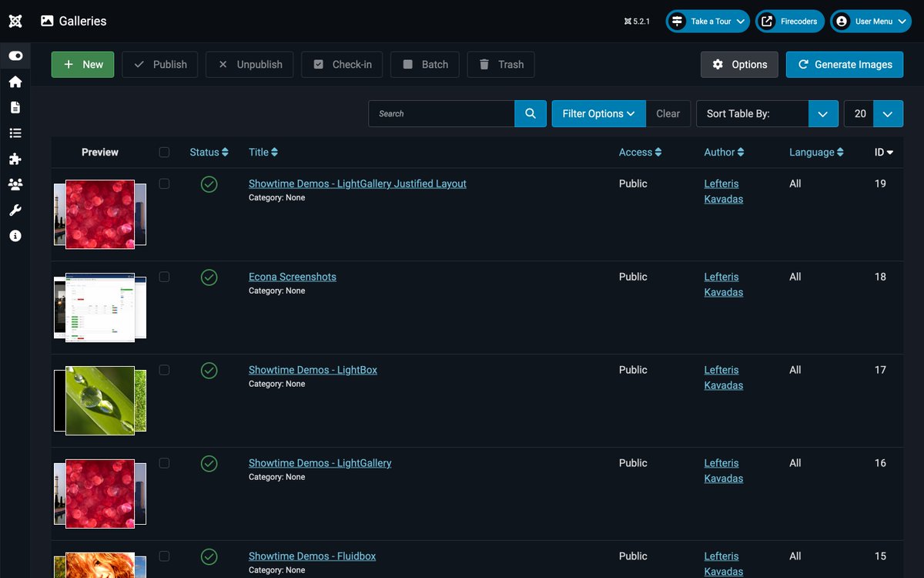Open author Lefteris Kavadas in ID 19 row
The image size is (924, 578).
click(723, 191)
